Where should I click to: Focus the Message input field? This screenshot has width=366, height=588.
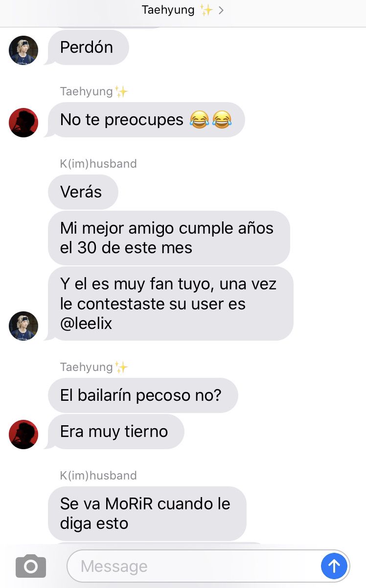[x=208, y=566]
